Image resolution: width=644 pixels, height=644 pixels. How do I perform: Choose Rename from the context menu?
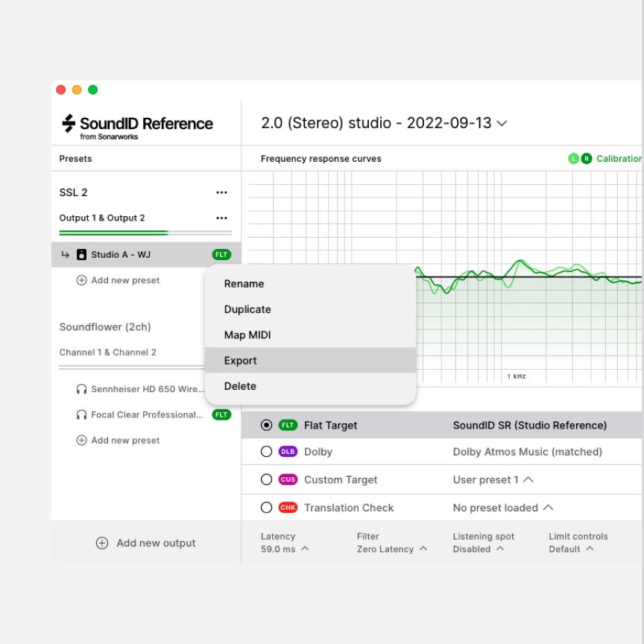point(311,284)
